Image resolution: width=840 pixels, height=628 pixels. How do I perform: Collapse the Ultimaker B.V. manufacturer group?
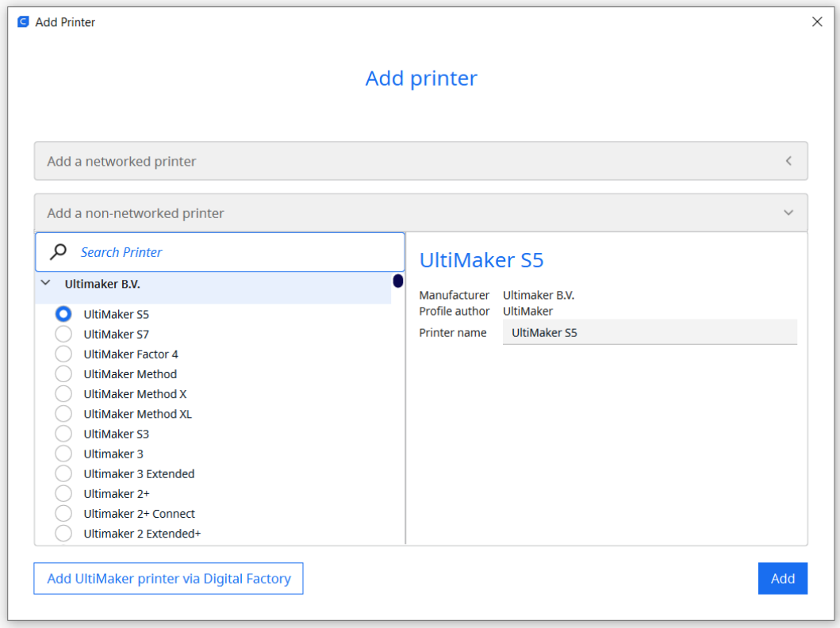46,283
